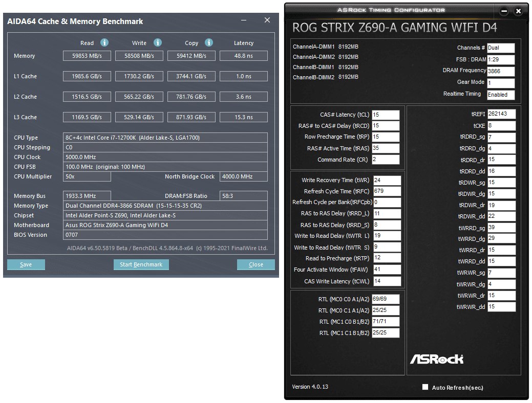Click the L2 Cache Write value 565.22 GB/s

click(x=139, y=97)
